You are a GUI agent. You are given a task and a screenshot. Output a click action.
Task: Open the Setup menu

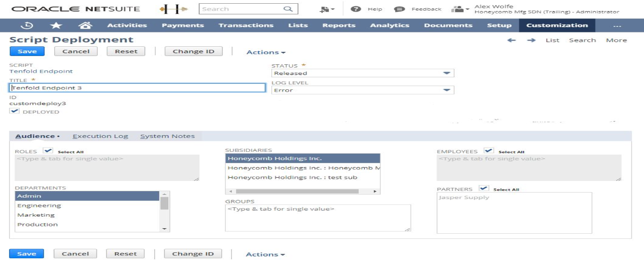click(499, 25)
